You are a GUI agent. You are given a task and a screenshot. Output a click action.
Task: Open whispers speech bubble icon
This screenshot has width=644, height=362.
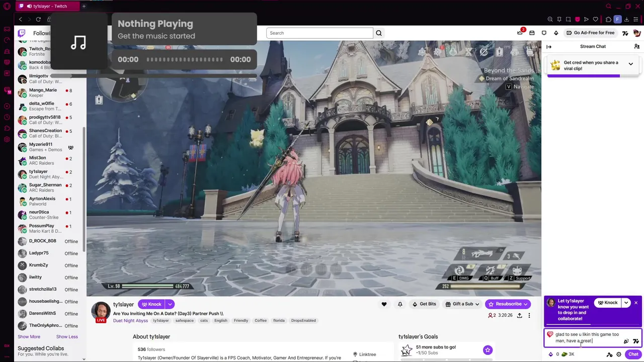(x=544, y=33)
